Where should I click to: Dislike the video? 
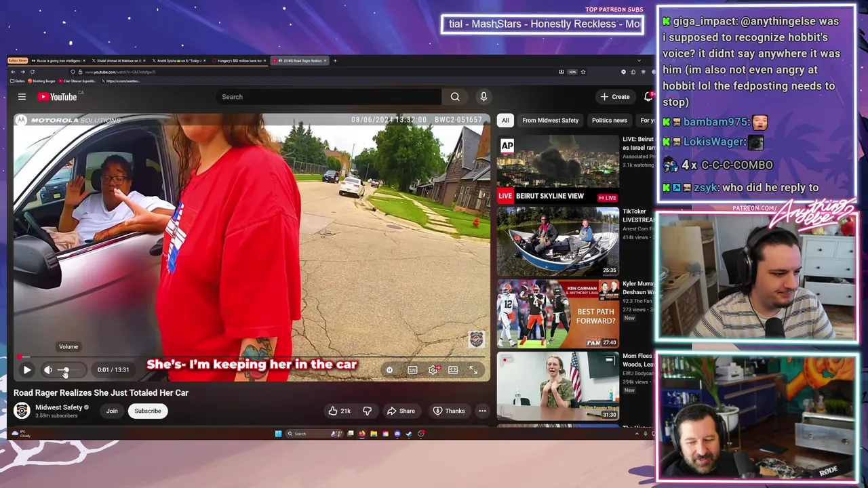click(x=367, y=411)
